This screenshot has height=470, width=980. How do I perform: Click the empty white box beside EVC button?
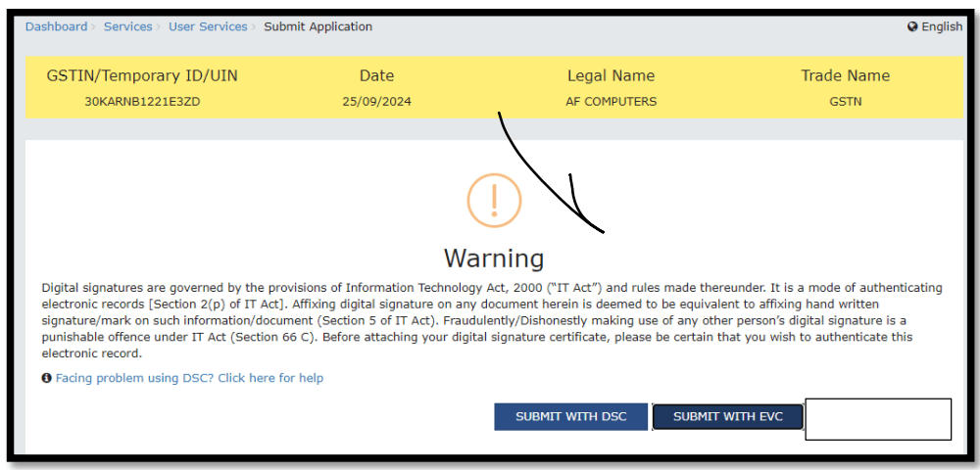878,419
